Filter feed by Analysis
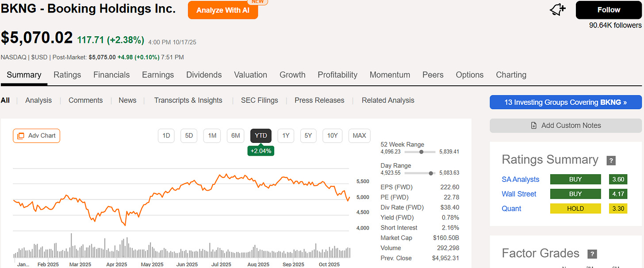 pyautogui.click(x=38, y=100)
